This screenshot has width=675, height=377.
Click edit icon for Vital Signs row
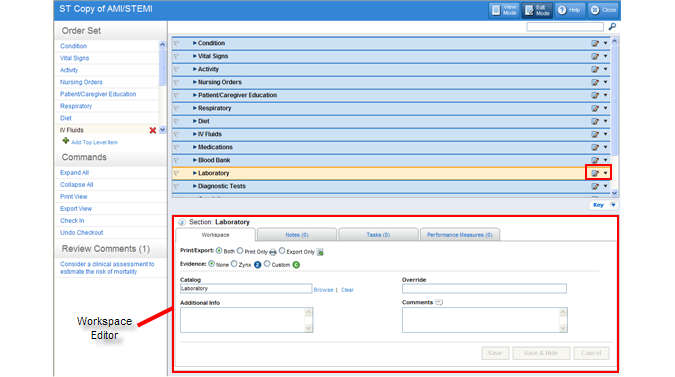coord(595,56)
